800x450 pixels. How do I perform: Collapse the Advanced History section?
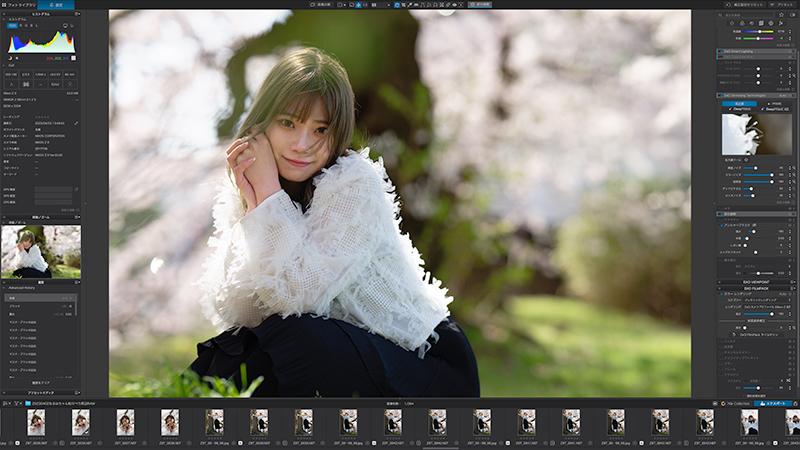5,288
